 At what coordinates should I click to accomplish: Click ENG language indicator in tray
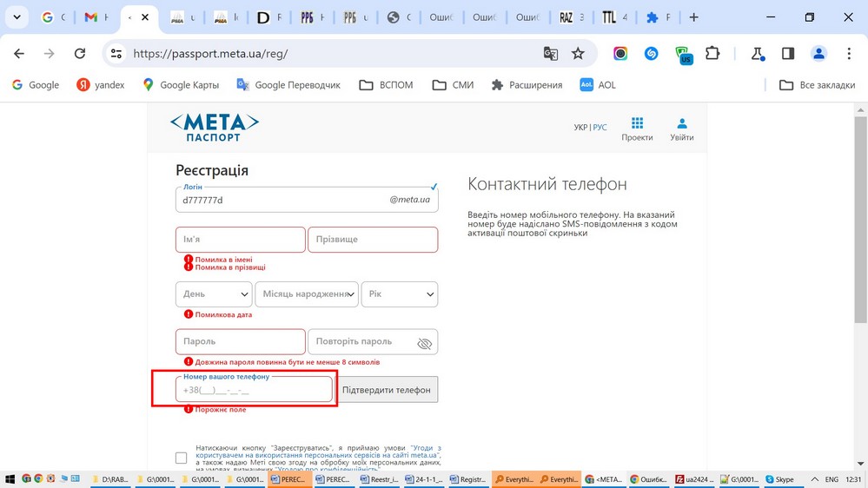click(832, 479)
